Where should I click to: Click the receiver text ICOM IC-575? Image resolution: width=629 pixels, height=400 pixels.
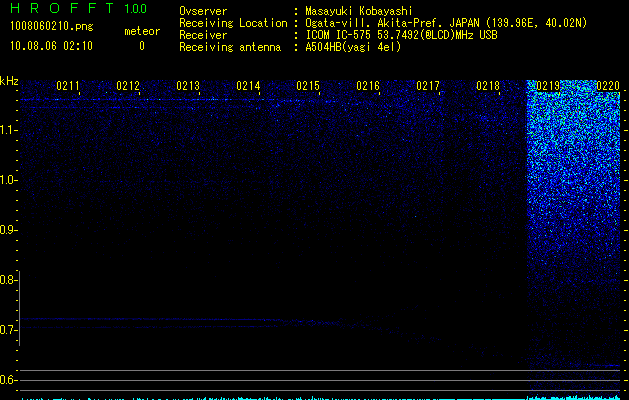click(x=339, y=35)
